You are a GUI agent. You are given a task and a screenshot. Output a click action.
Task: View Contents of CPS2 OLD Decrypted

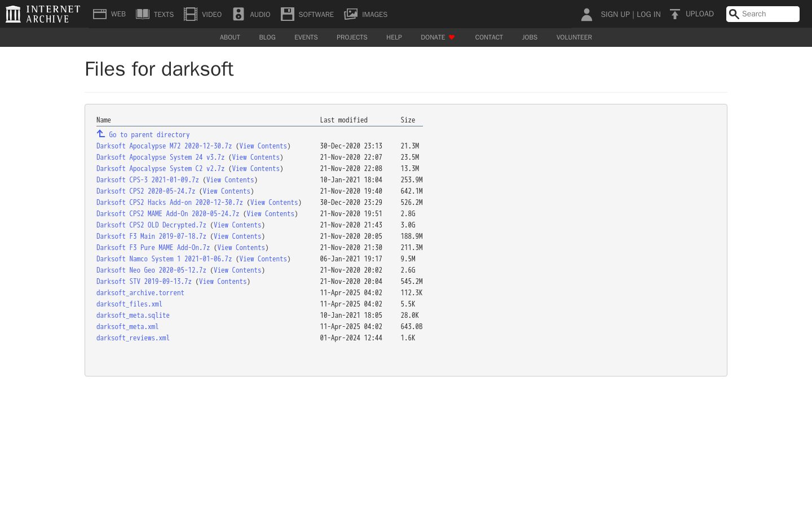(237, 225)
